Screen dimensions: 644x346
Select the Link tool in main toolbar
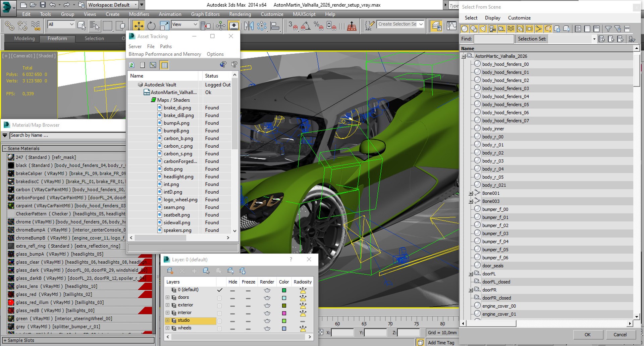point(9,26)
